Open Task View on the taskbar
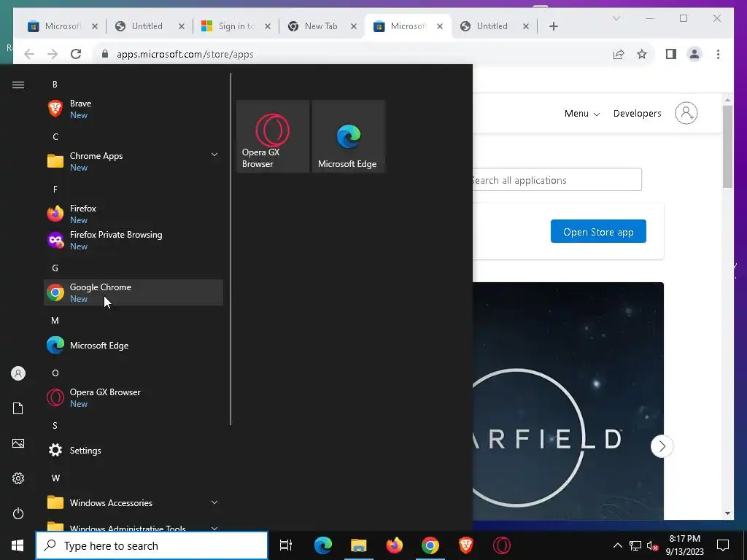This screenshot has width=747, height=560. click(286, 545)
